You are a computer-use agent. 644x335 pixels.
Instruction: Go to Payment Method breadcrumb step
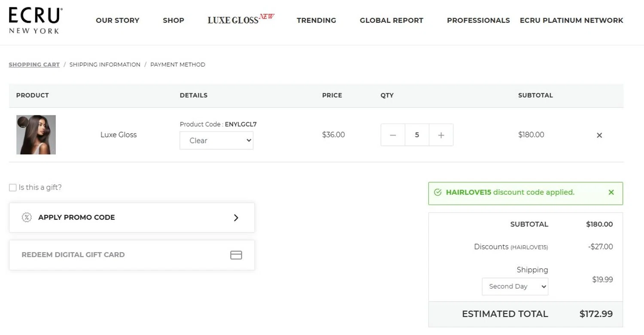point(178,64)
